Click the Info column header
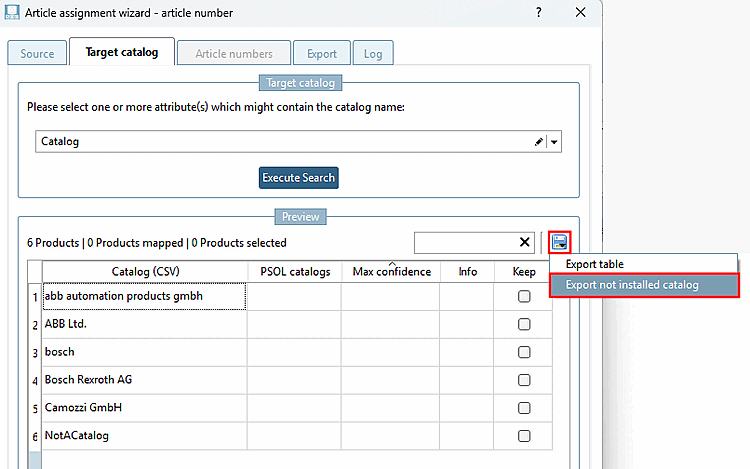Screen dimensions: 750x469 coord(467,272)
